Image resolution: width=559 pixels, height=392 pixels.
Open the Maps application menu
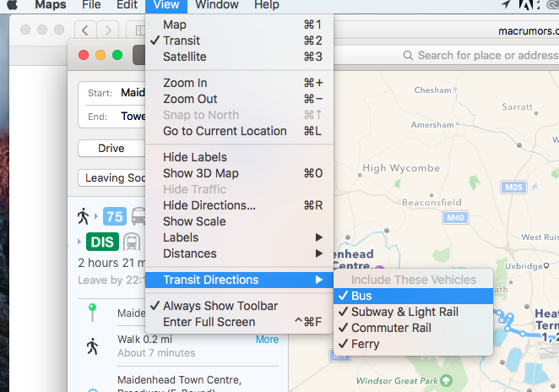click(51, 4)
